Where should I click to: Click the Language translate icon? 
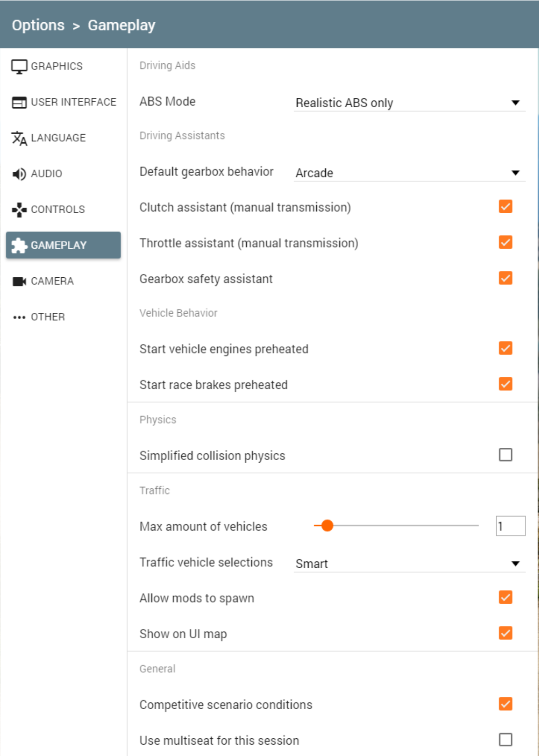pos(19,138)
